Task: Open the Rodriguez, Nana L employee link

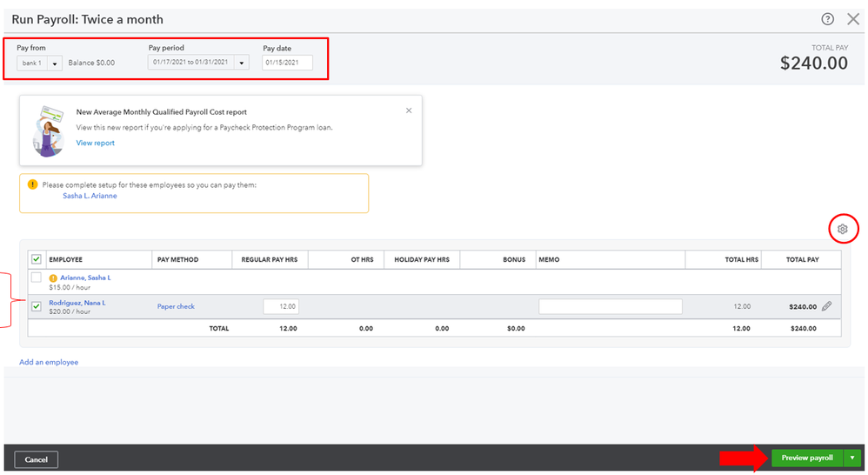Action: (77, 303)
